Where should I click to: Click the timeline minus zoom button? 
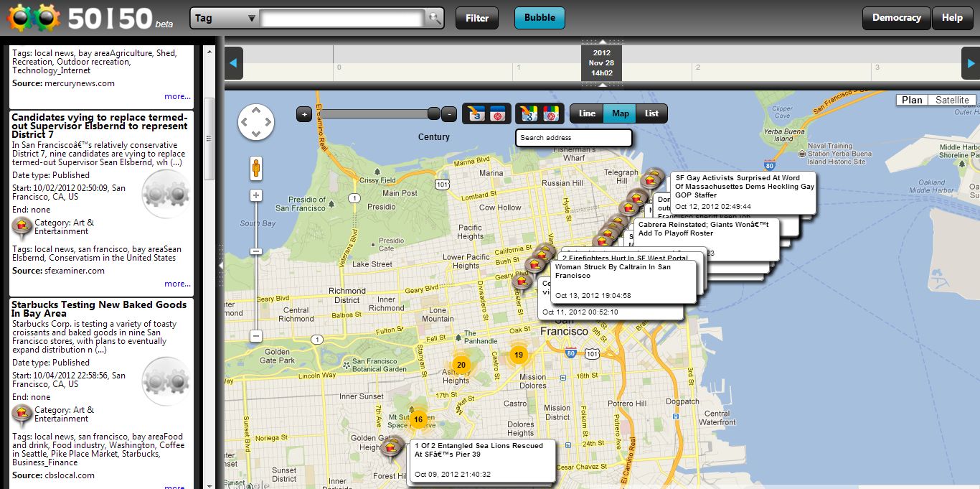449,113
